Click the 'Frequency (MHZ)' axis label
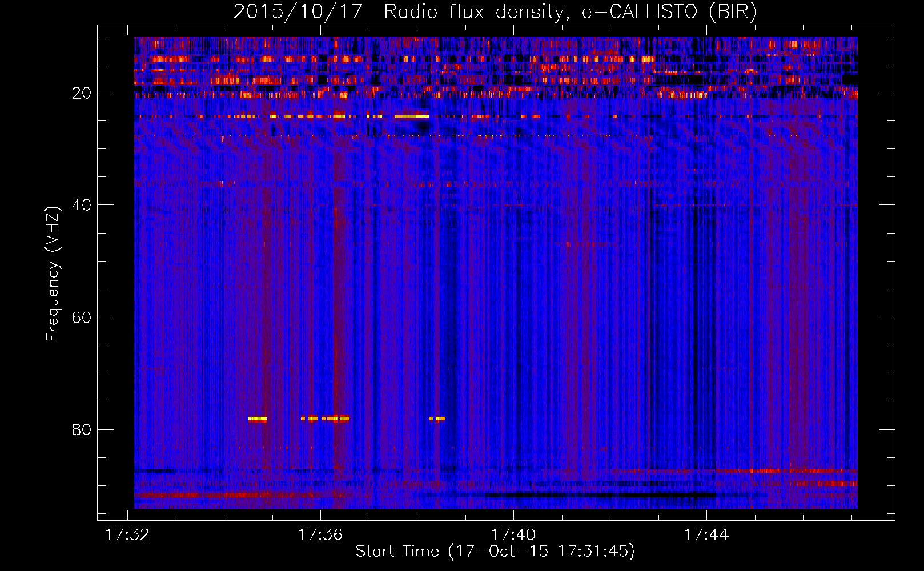Image resolution: width=924 pixels, height=571 pixels. tap(53, 274)
